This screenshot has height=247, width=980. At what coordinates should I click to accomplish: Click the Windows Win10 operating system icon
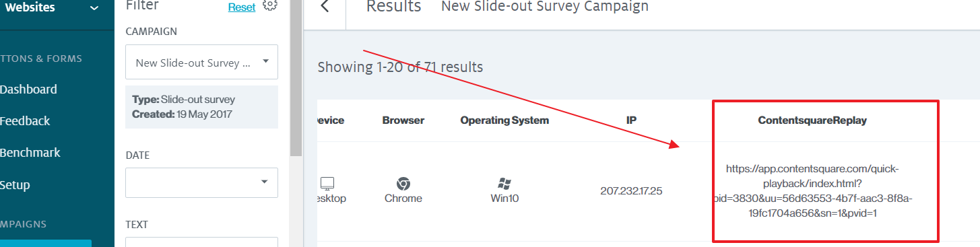504,183
